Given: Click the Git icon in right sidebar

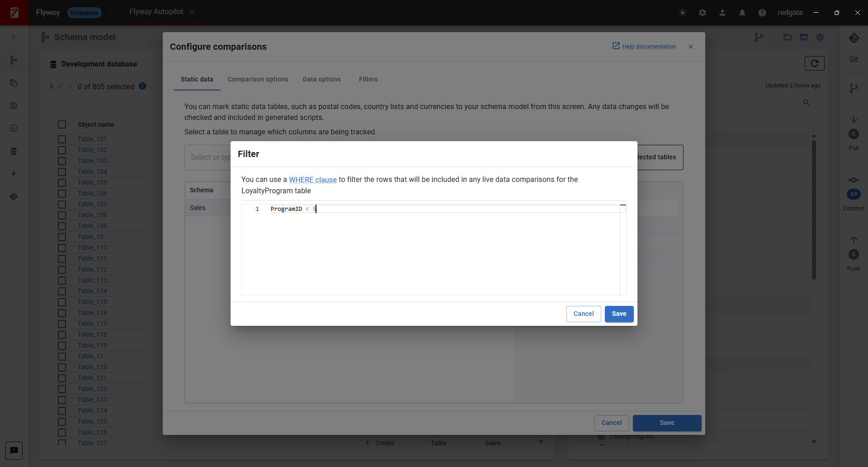Looking at the screenshot, I should tap(854, 38).
